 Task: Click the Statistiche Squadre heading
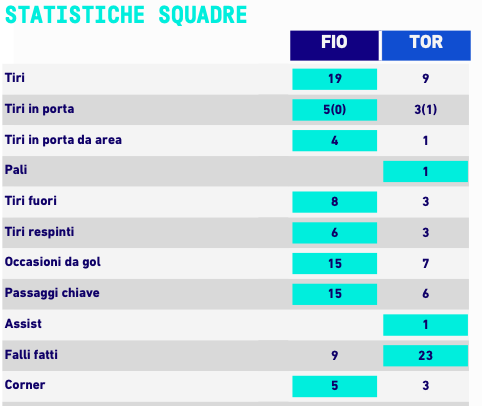pos(126,15)
